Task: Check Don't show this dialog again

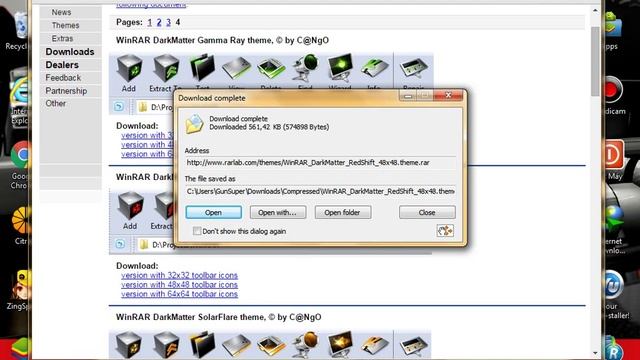Action: (x=197, y=231)
